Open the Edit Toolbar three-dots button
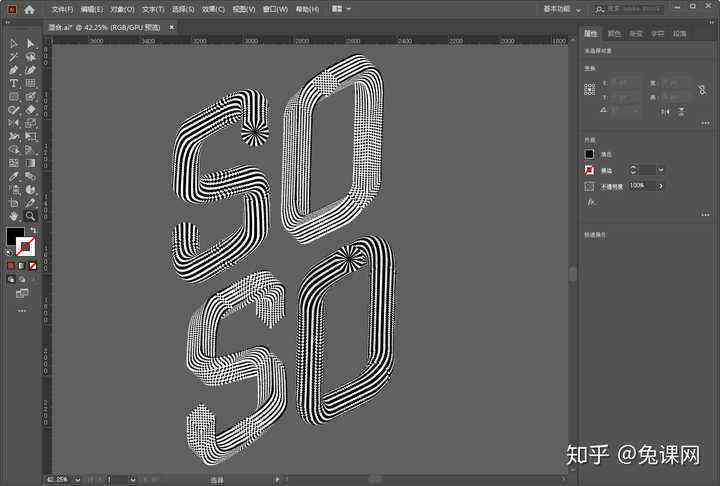 22,311
